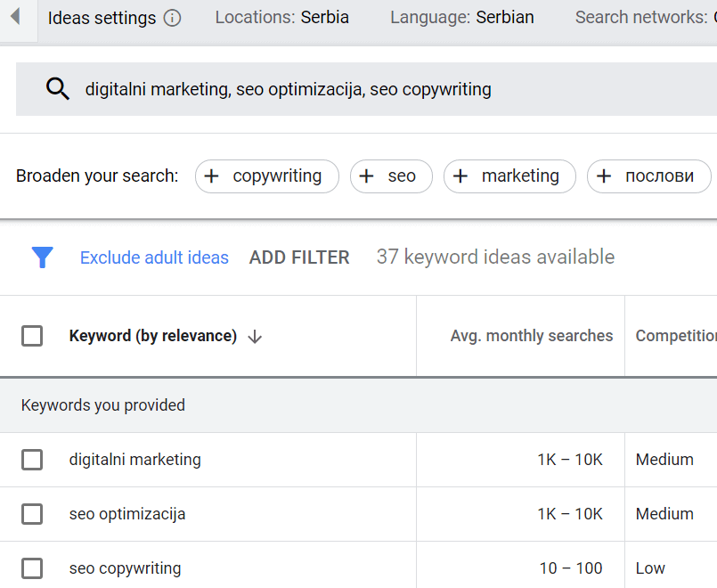This screenshot has width=717, height=588.
Task: Click the Exclude adult ideas link
Action: 154,257
